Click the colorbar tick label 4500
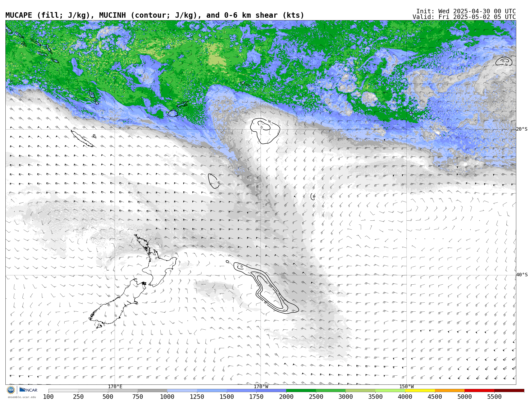The height and width of the screenshot is (400, 532). (x=435, y=397)
